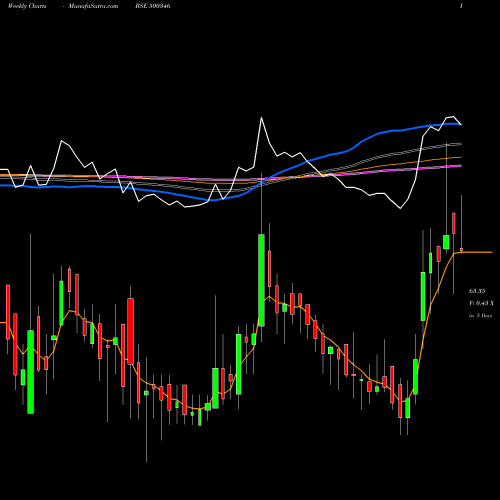Click the 'BSE 509846' stock code text
The height and width of the screenshot is (500, 500).
click(x=153, y=6)
